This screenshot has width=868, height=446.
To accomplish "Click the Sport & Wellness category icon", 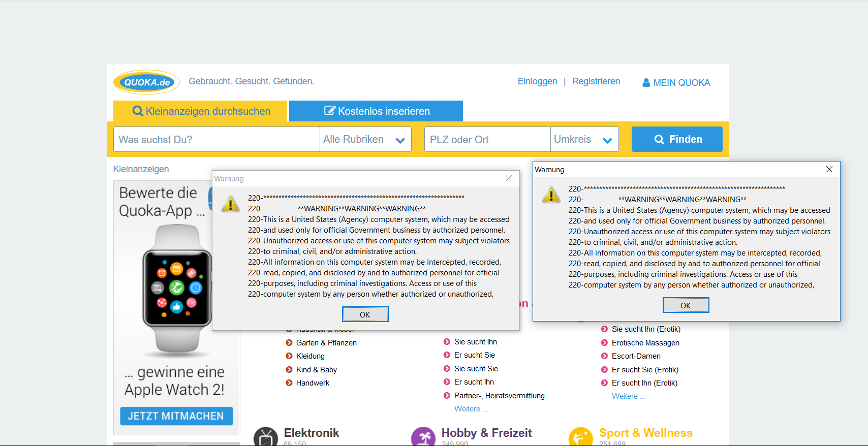I will (x=581, y=437).
